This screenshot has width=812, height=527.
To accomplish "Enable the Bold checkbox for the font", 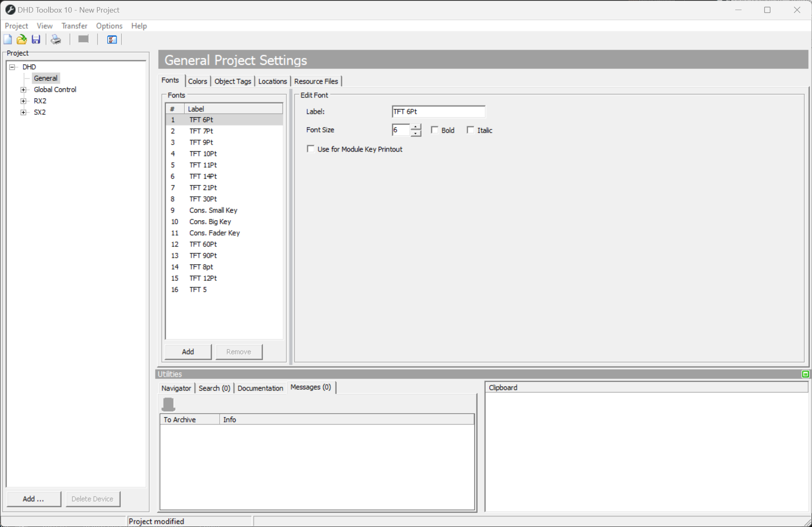I will click(x=435, y=130).
